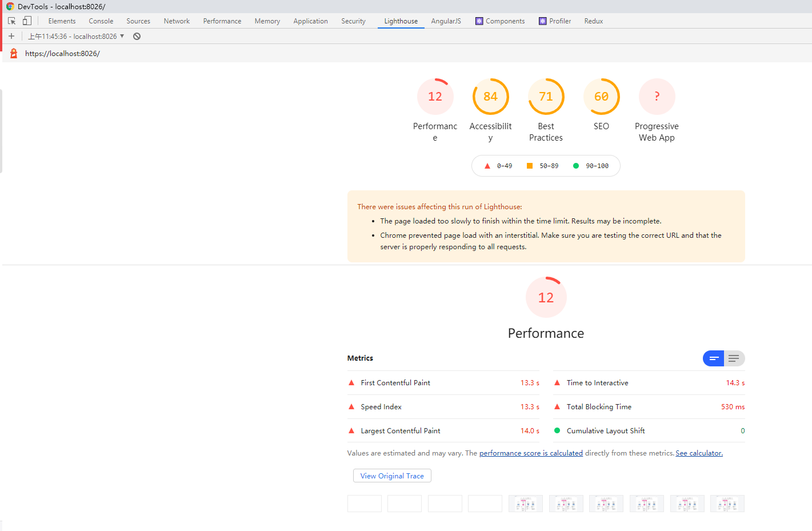Start a new Lighthouse report with plus icon
812x531 pixels.
tap(11, 36)
